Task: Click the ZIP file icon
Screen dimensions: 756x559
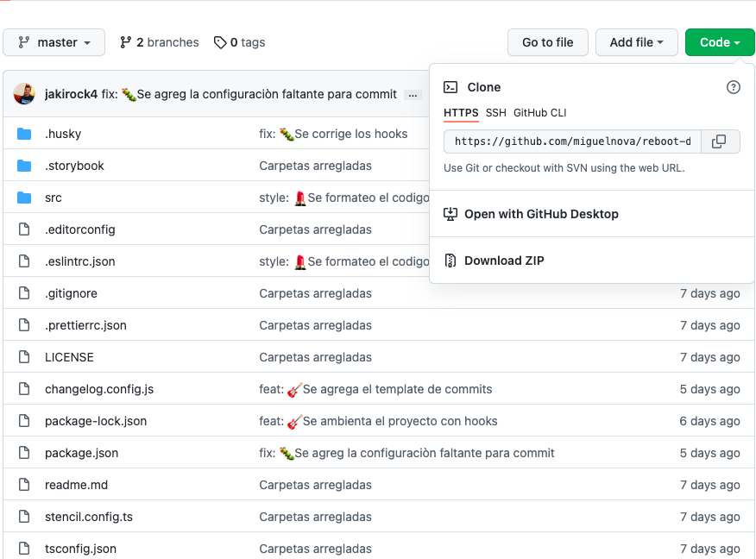Action: 450,261
